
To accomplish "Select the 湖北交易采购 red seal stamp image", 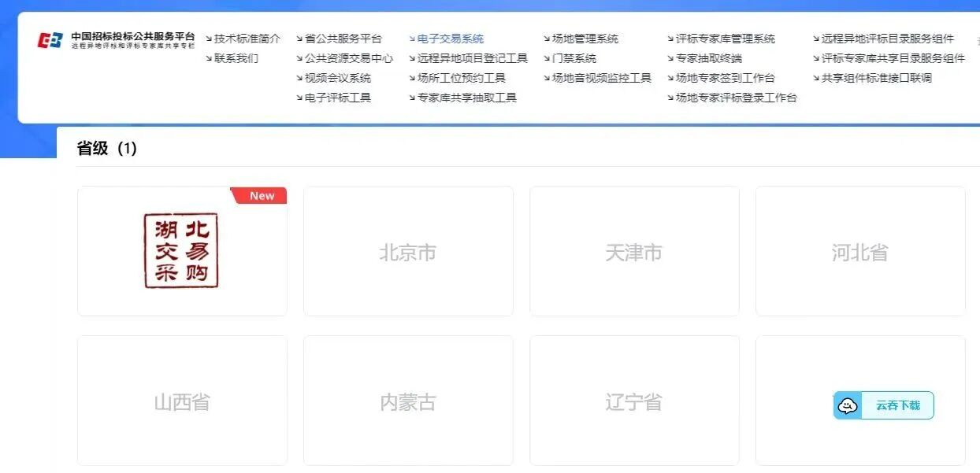I will (x=182, y=250).
